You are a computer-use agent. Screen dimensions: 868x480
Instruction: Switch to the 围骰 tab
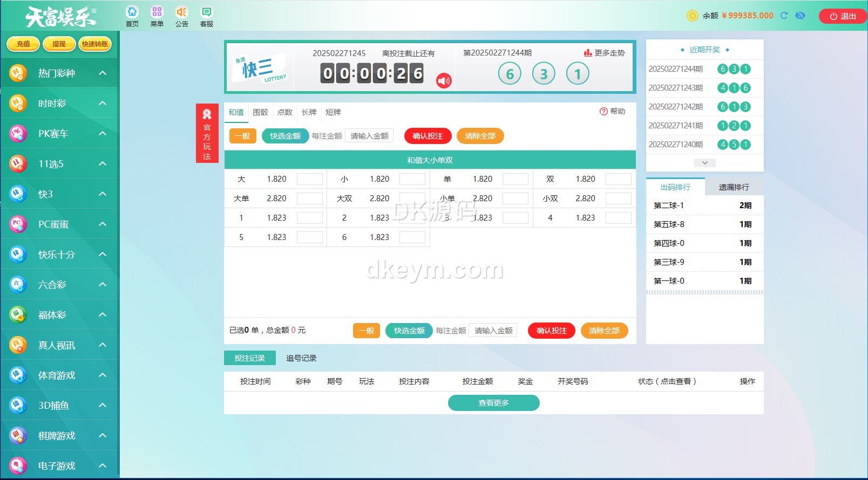coord(260,112)
